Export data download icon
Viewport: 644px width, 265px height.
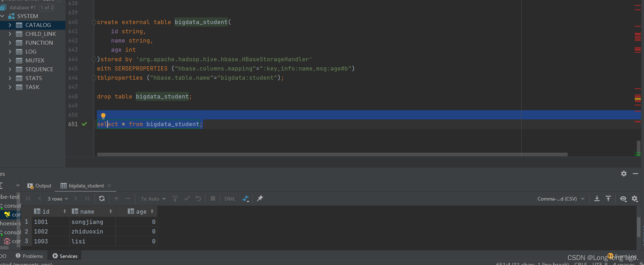pyautogui.click(x=597, y=198)
